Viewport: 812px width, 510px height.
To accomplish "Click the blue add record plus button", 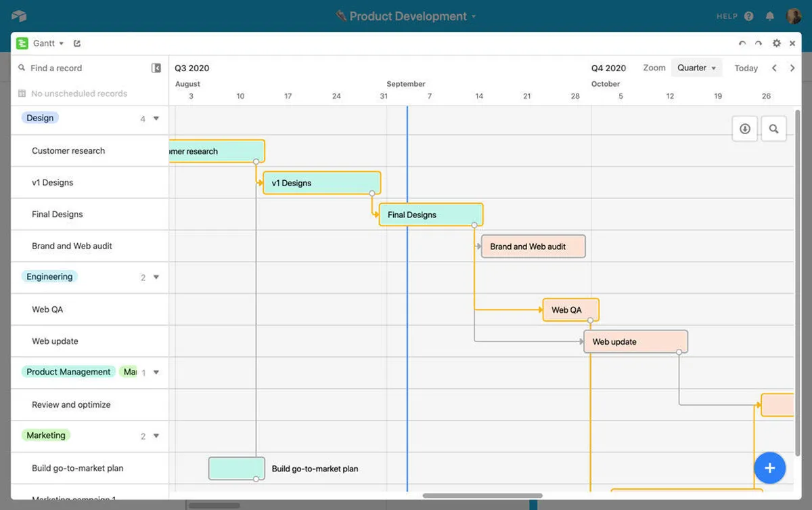I will (769, 468).
